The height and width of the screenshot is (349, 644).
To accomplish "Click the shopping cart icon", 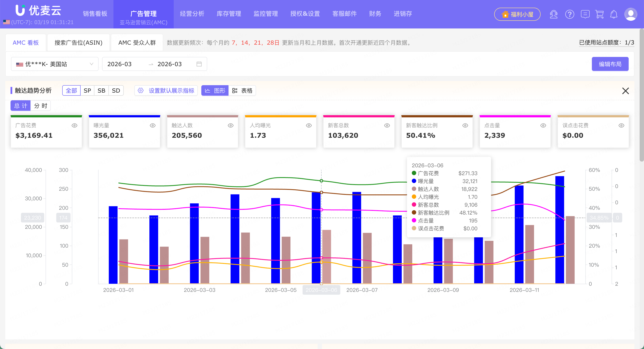I will (599, 14).
